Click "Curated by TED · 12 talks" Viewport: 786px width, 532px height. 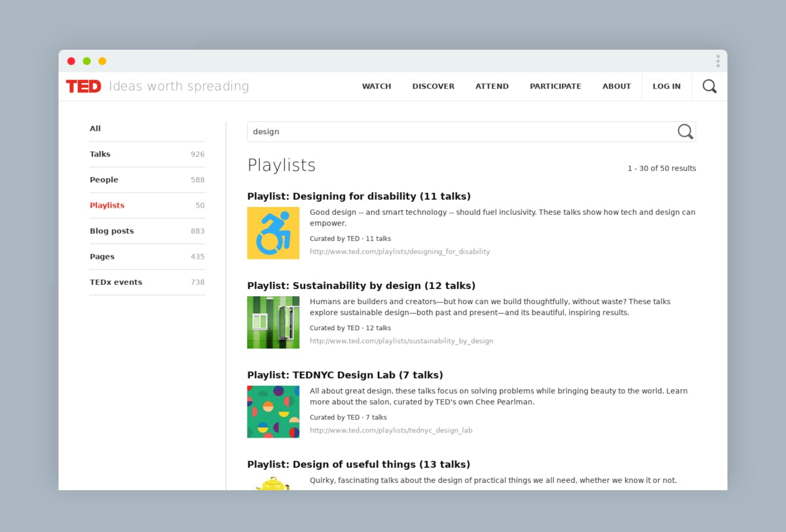point(350,328)
